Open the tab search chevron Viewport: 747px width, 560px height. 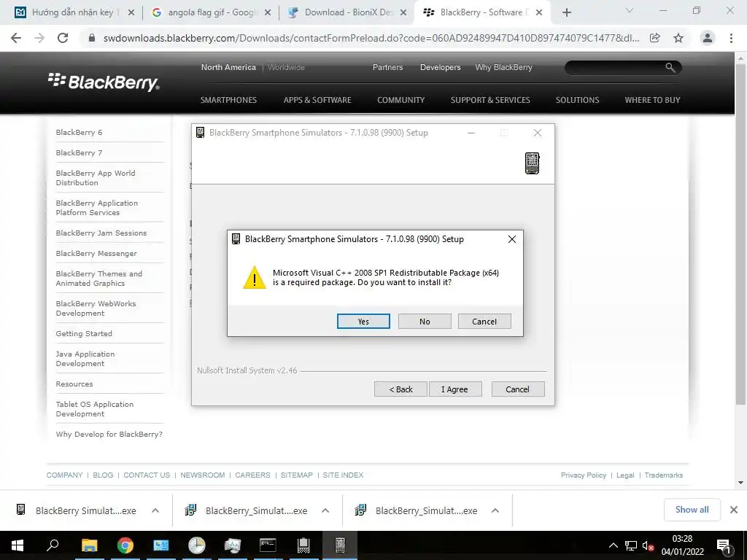pos(630,10)
